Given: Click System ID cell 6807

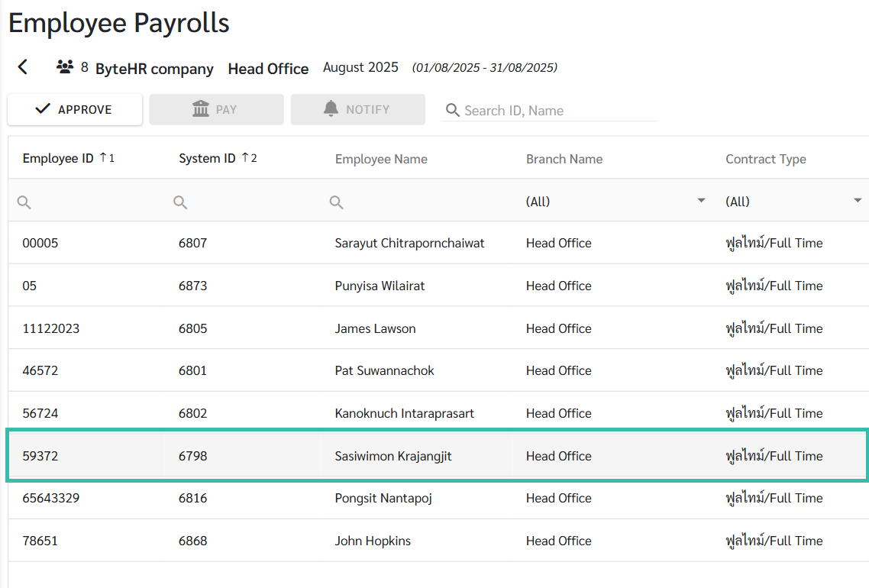Looking at the screenshot, I should [x=193, y=243].
